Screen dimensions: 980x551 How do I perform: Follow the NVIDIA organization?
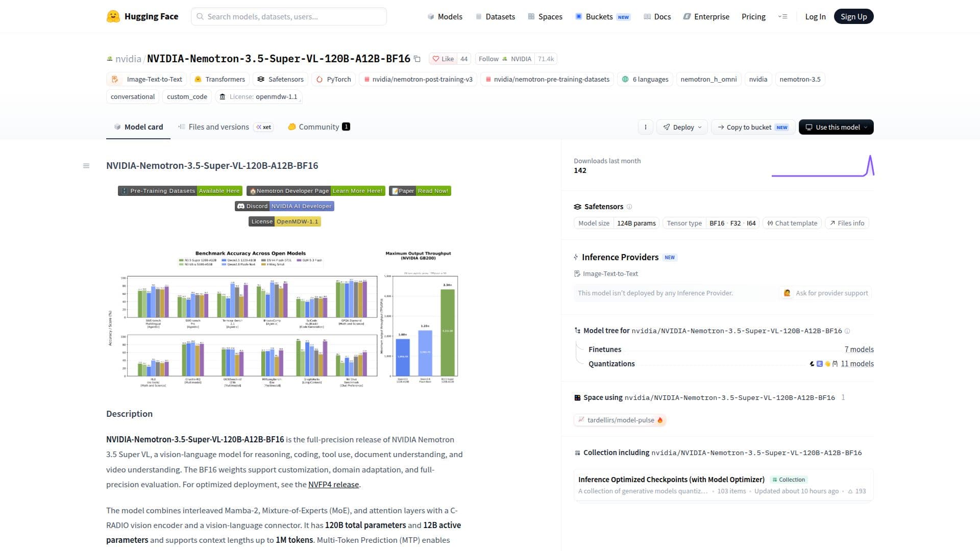click(x=504, y=59)
